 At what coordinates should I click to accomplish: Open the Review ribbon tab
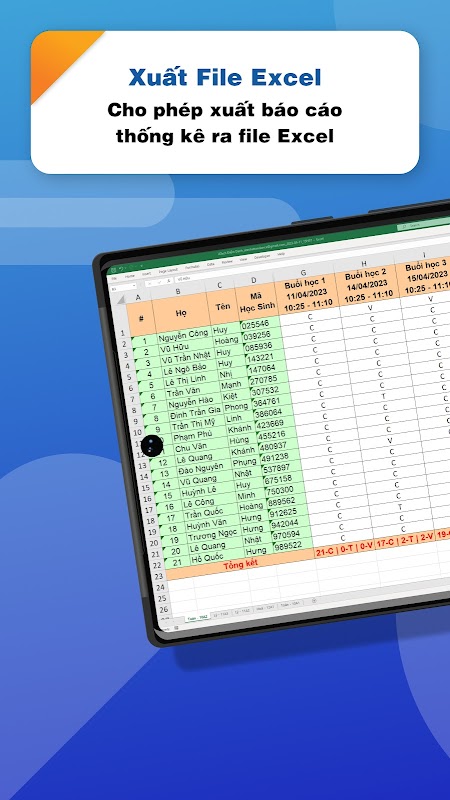point(227,262)
